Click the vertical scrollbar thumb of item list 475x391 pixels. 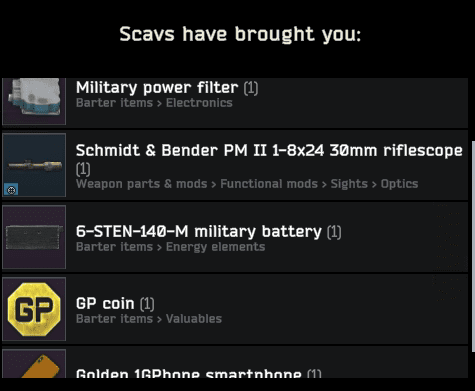click(x=474, y=246)
